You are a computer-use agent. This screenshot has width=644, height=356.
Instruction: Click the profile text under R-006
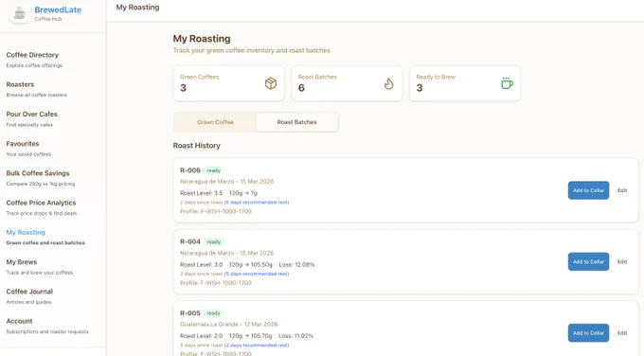[216, 211]
